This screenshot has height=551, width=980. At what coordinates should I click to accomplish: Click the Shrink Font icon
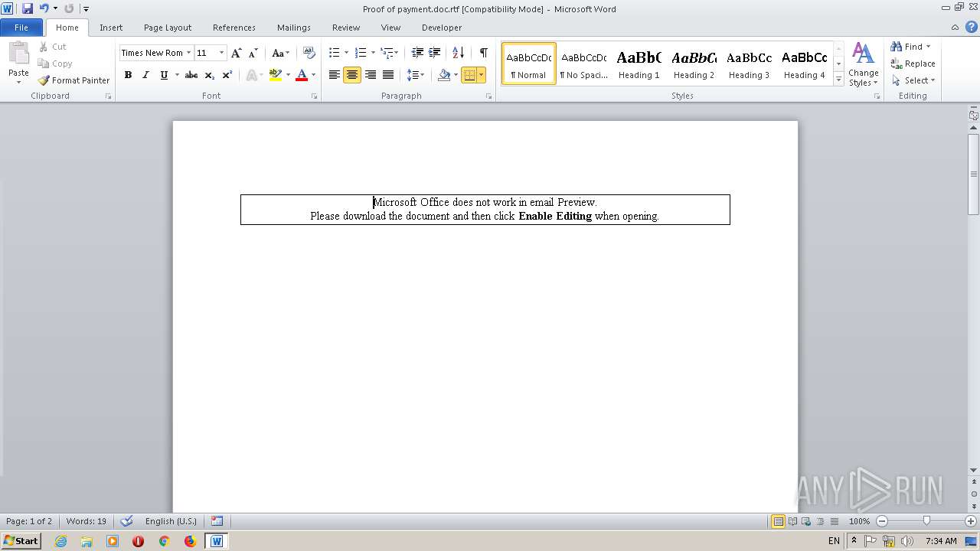point(253,53)
